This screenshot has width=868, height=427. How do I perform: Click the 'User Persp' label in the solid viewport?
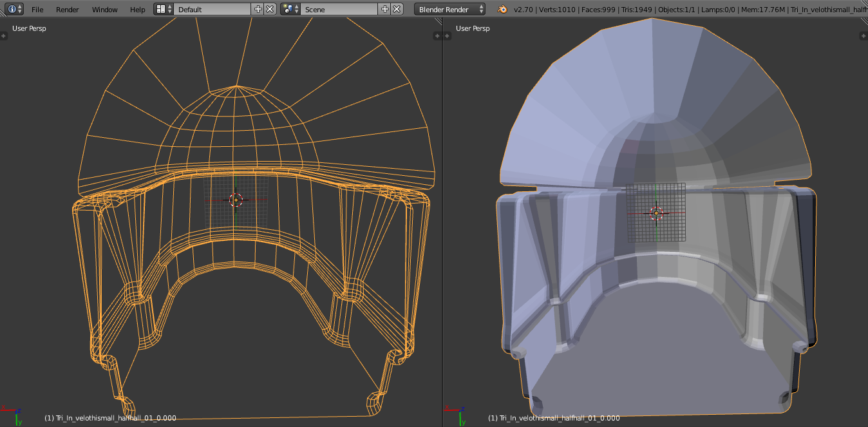point(473,28)
